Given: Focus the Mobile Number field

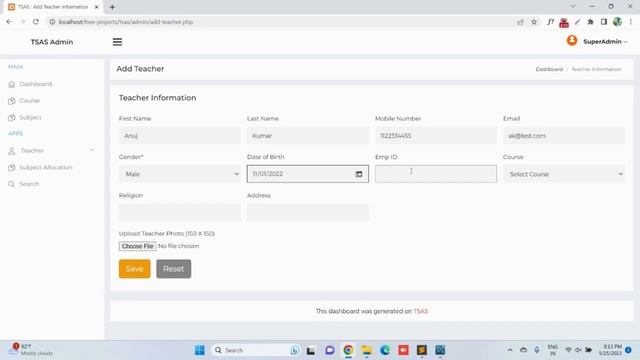Looking at the screenshot, I should coord(436,136).
